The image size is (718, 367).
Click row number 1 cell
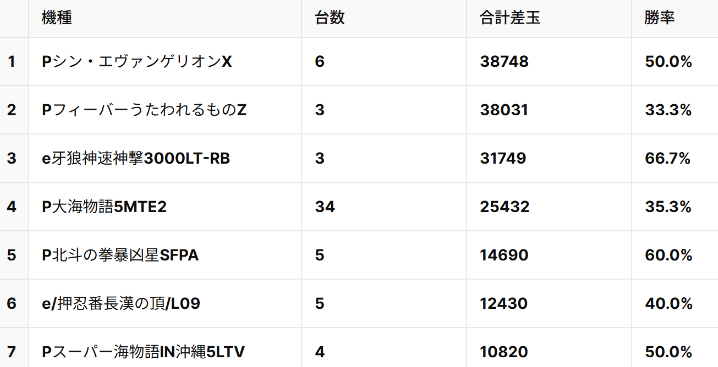pyautogui.click(x=14, y=61)
